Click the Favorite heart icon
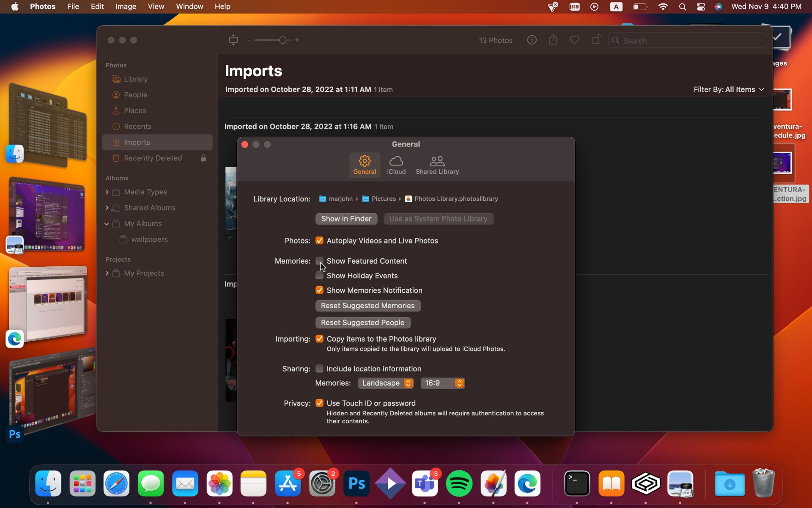 tap(574, 40)
